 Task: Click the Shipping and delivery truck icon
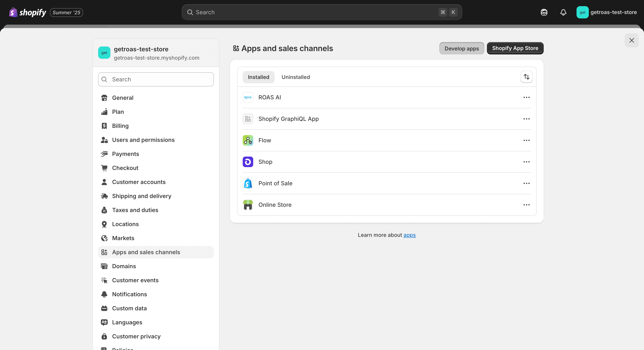click(104, 196)
